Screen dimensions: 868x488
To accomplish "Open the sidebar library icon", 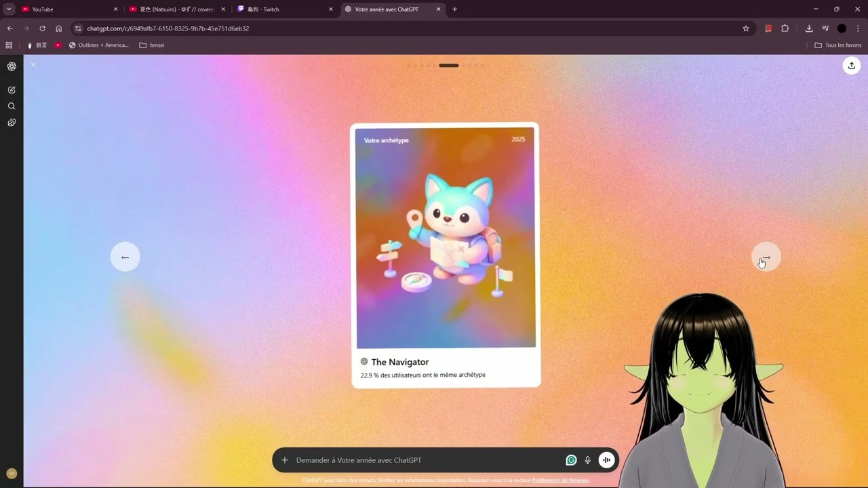I will point(12,123).
